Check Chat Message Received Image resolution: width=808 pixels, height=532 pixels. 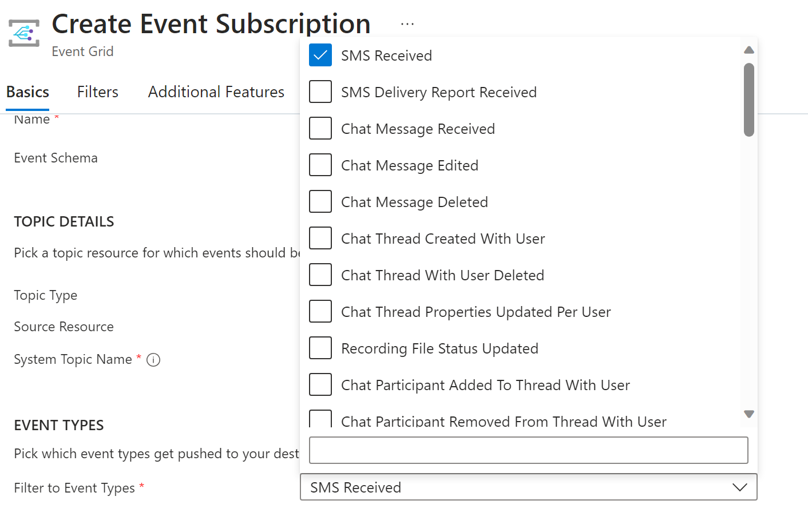click(x=320, y=128)
